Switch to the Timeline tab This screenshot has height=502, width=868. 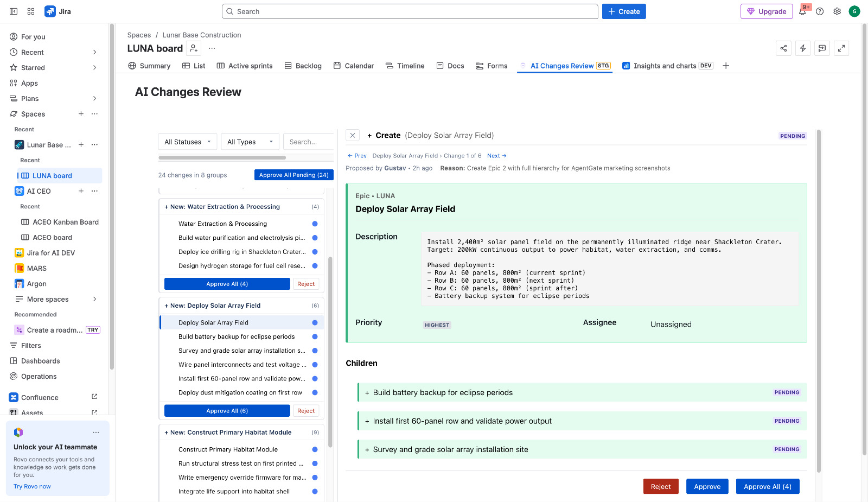click(405, 66)
